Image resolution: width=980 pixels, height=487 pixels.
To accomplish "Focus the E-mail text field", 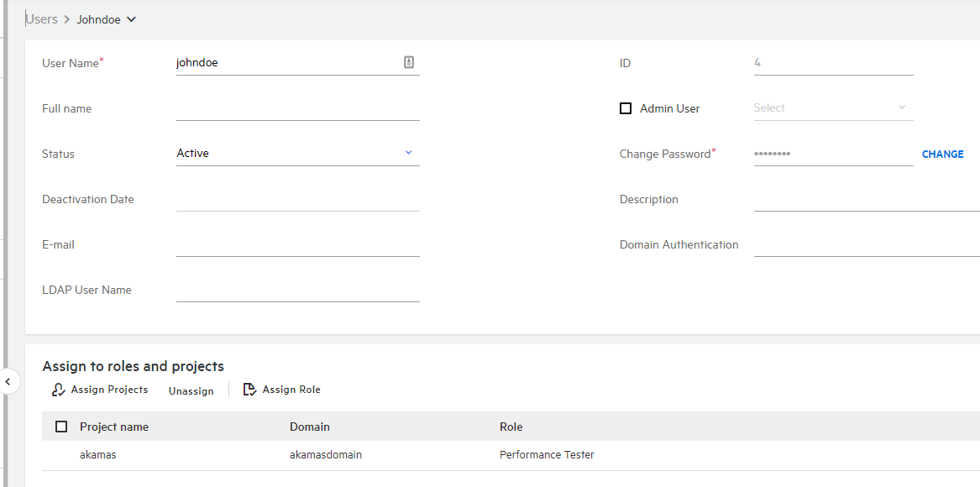I will click(x=297, y=244).
